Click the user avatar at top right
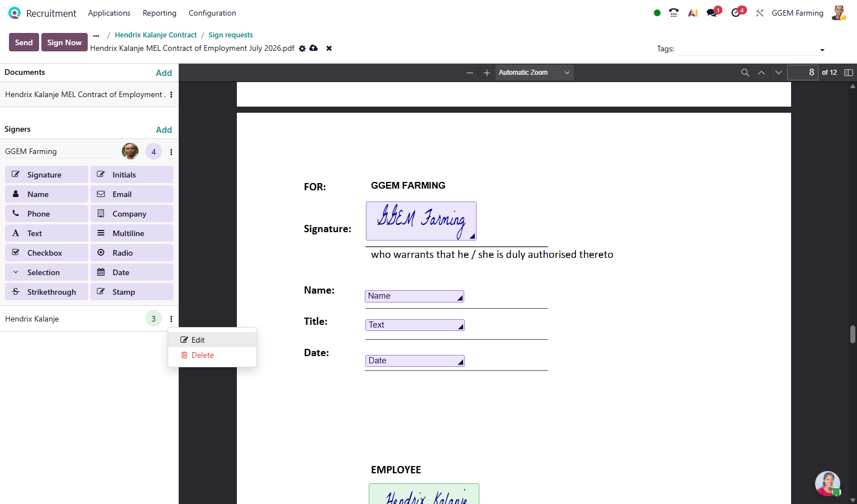This screenshot has height=504, width=857. (x=839, y=13)
